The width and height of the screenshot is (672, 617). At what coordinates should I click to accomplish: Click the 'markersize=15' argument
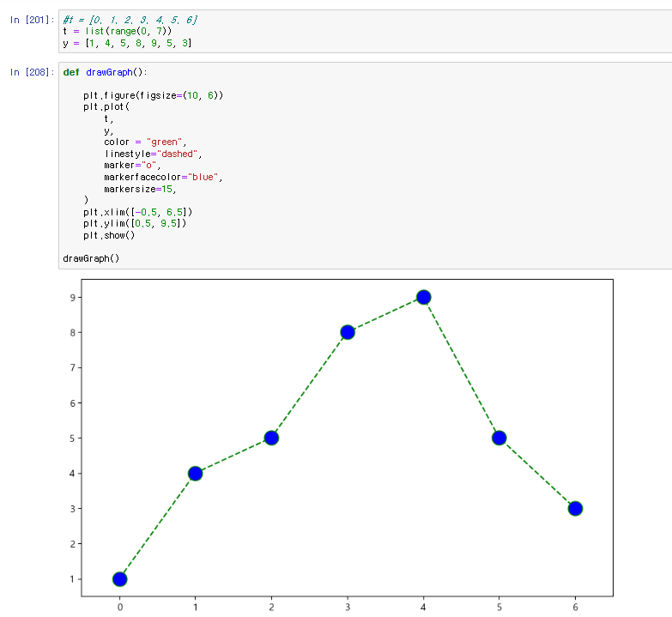click(x=140, y=189)
